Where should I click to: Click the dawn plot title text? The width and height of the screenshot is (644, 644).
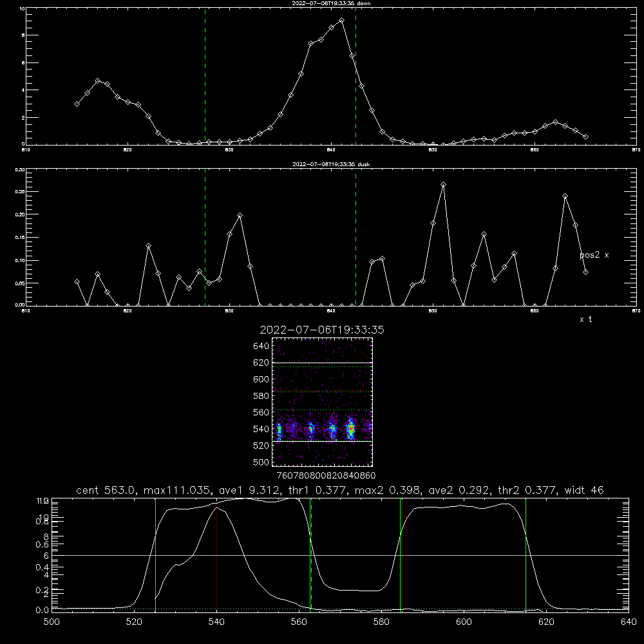[x=331, y=3]
